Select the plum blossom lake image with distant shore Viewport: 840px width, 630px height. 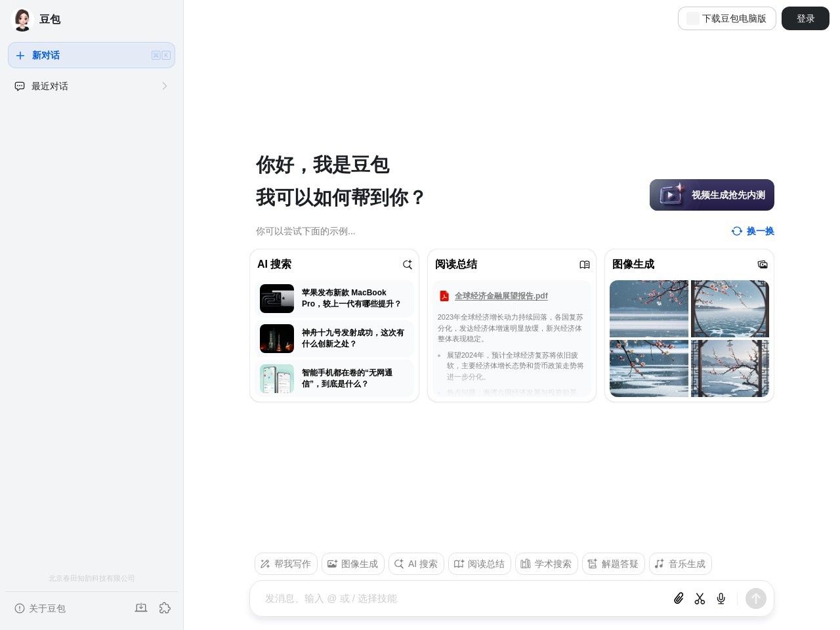click(x=649, y=308)
